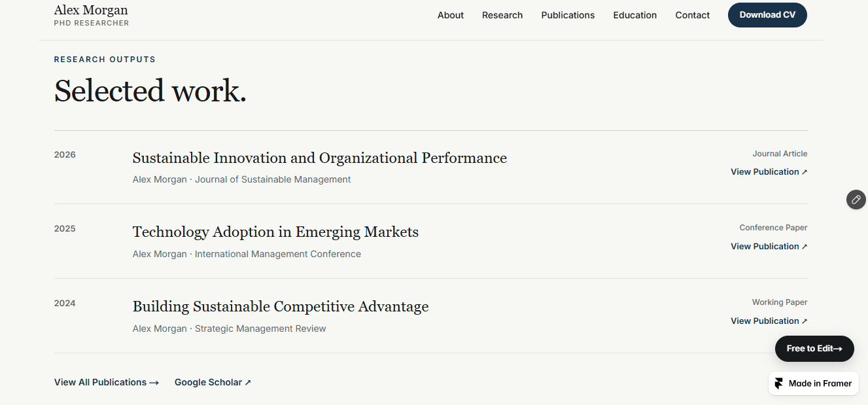The height and width of the screenshot is (405, 868).
Task: Go to Research in the navigation
Action: (x=502, y=15)
